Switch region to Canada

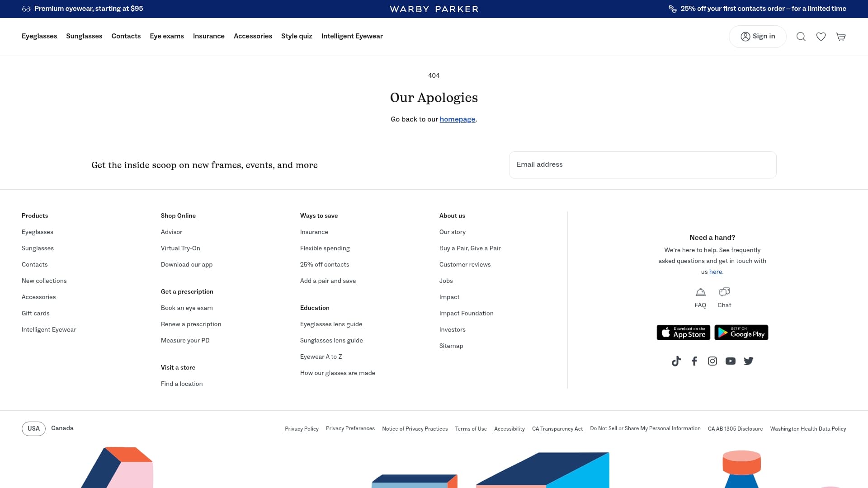coord(62,428)
